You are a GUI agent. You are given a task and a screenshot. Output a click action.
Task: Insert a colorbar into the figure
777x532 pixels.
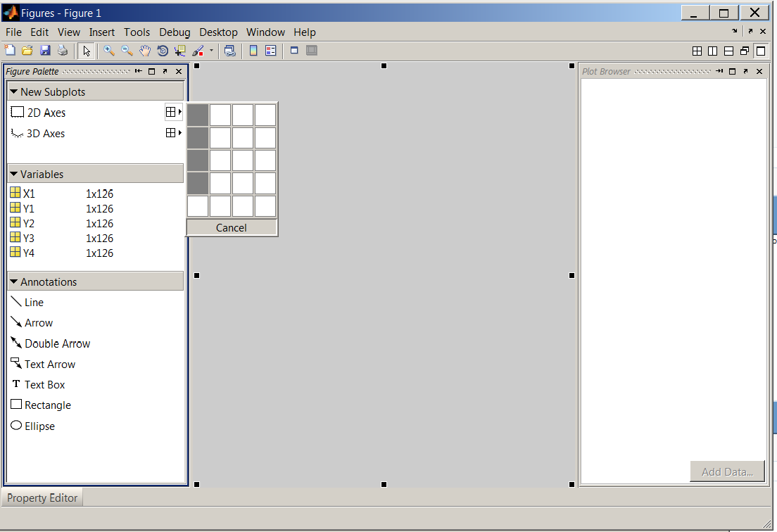tap(253, 50)
